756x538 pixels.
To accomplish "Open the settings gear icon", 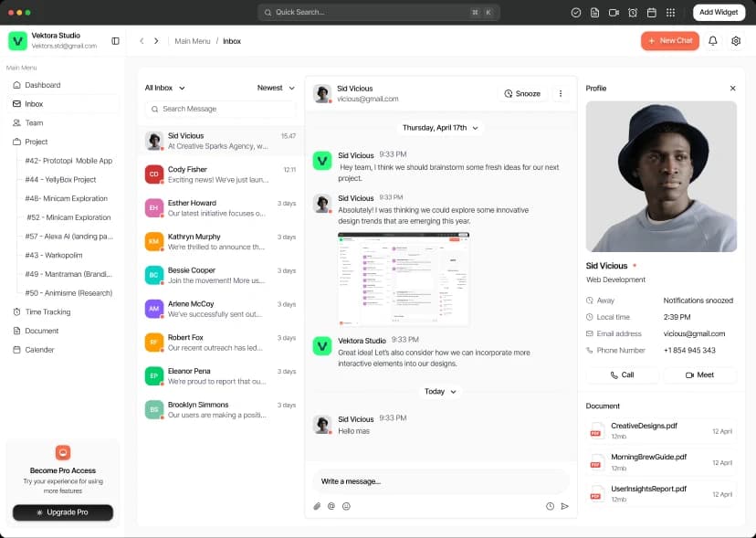I will click(x=736, y=41).
